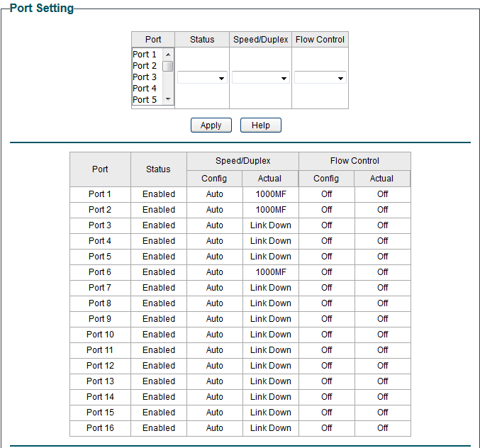Image resolution: width=480 pixels, height=448 pixels.
Task: Click the Link Down value for Port 3
Action: click(271, 225)
